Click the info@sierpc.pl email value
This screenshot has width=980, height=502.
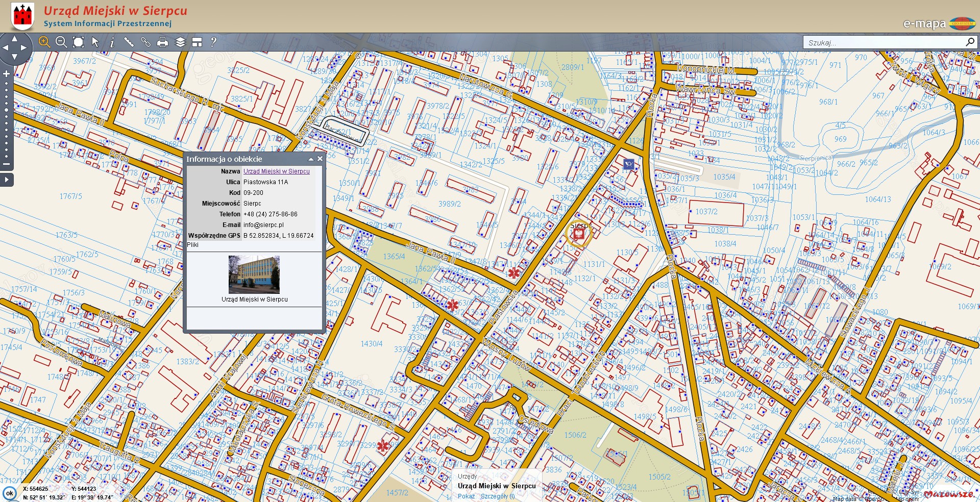pyautogui.click(x=263, y=225)
